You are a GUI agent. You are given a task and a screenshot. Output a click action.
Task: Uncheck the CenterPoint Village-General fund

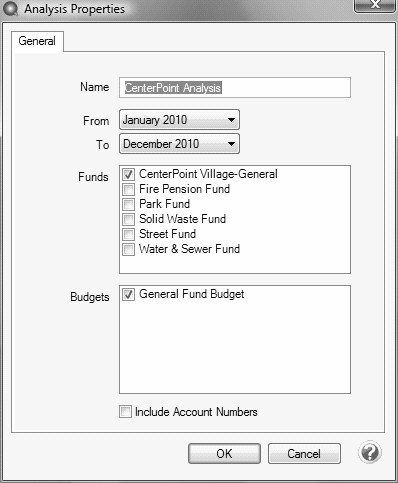tap(128, 174)
